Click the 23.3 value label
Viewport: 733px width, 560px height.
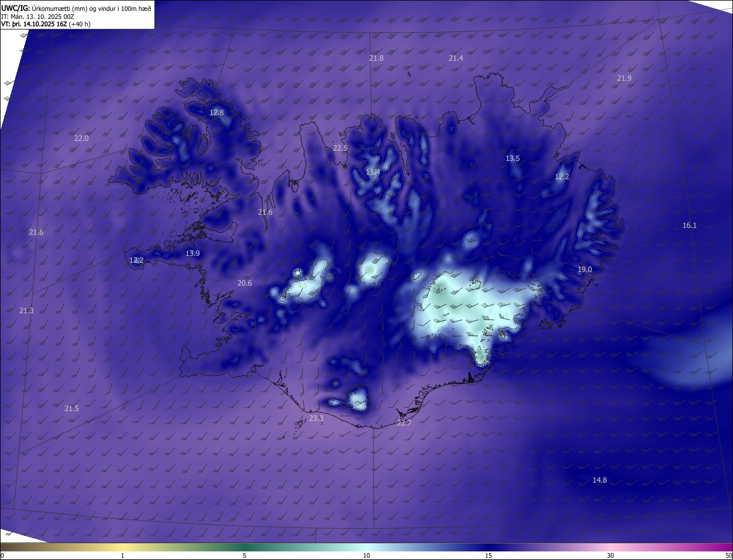coord(316,419)
